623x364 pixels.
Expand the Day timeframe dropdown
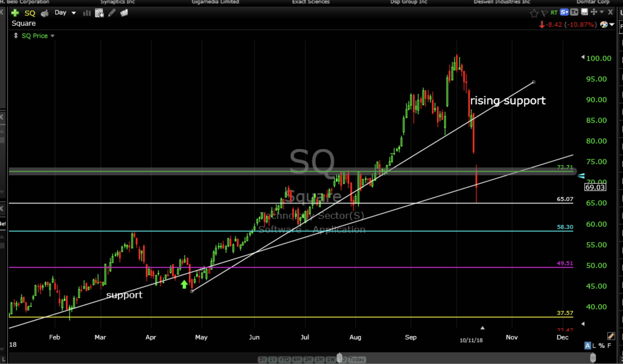(73, 13)
